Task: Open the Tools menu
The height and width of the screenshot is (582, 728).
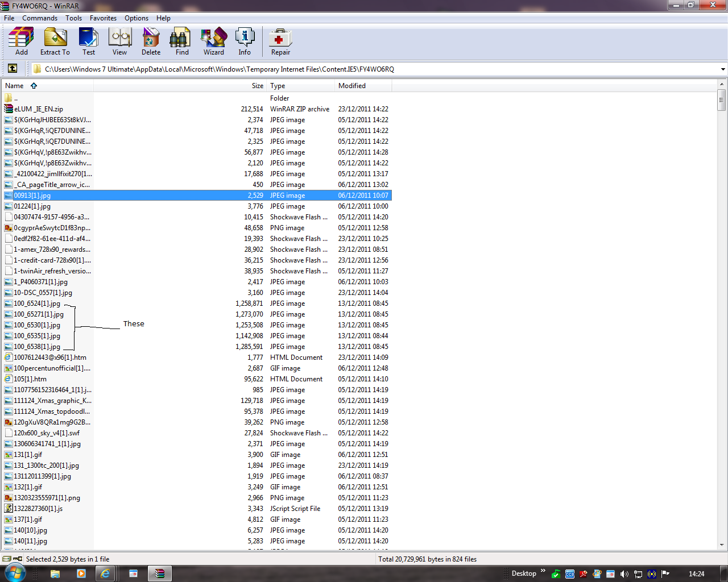Action: tap(73, 18)
